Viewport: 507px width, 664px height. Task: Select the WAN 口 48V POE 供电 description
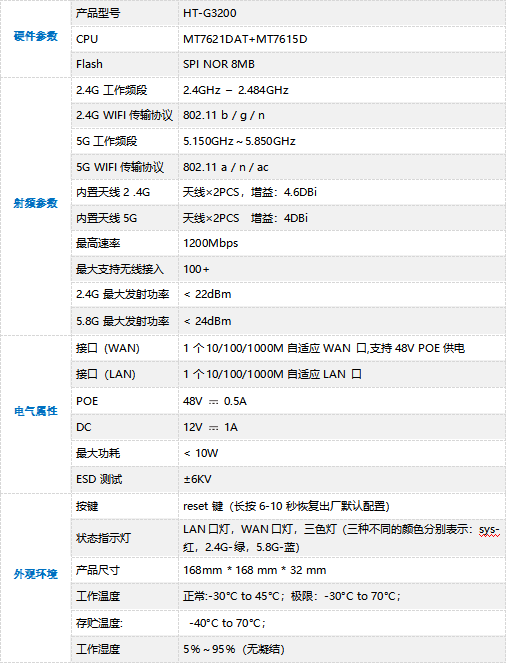(x=324, y=348)
